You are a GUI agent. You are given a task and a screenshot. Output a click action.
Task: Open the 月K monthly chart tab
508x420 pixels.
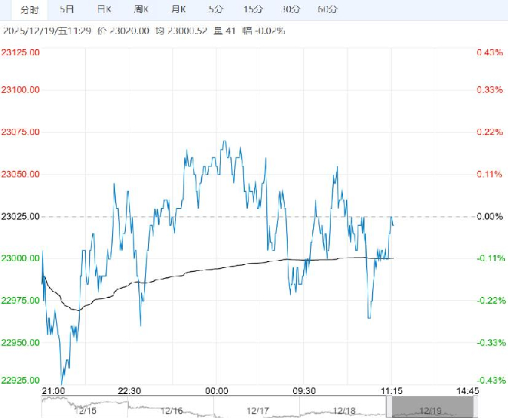179,9
